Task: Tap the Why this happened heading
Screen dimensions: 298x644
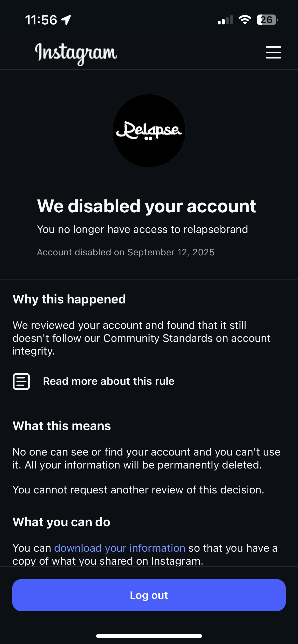Action: click(69, 299)
